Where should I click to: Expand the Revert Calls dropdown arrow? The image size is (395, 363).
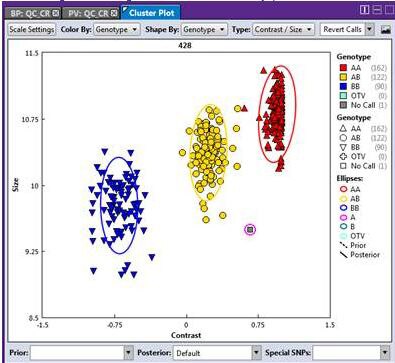[x=369, y=30]
